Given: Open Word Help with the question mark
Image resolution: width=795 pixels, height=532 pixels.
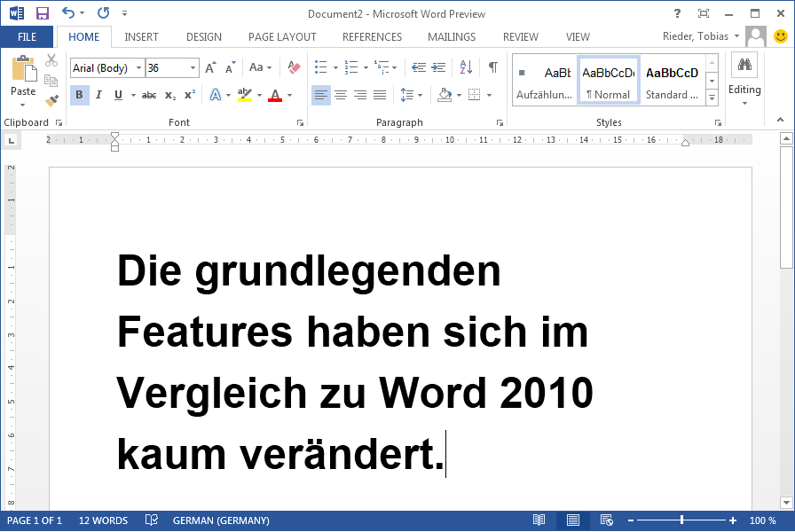Looking at the screenshot, I should [x=677, y=13].
